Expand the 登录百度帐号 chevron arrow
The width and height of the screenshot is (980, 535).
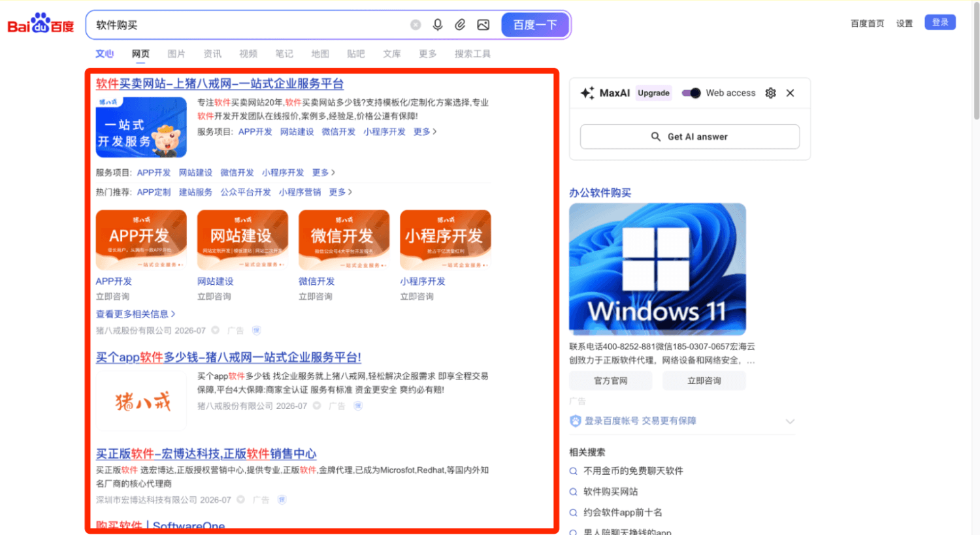tap(790, 421)
